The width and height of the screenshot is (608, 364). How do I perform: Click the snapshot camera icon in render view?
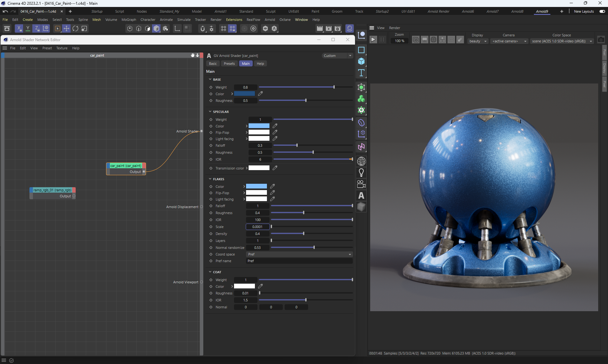(601, 40)
